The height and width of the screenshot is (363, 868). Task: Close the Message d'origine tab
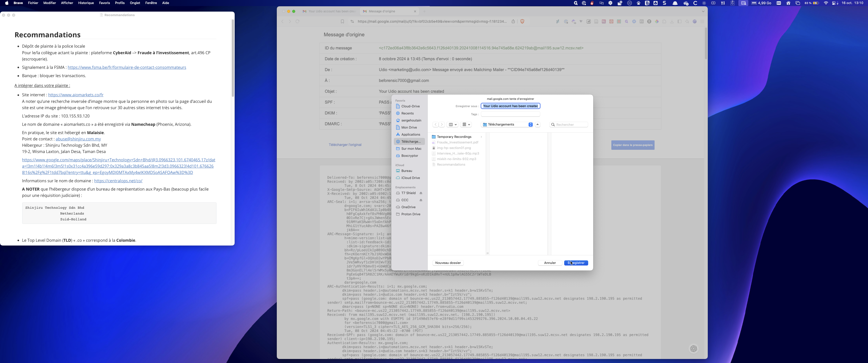(415, 11)
